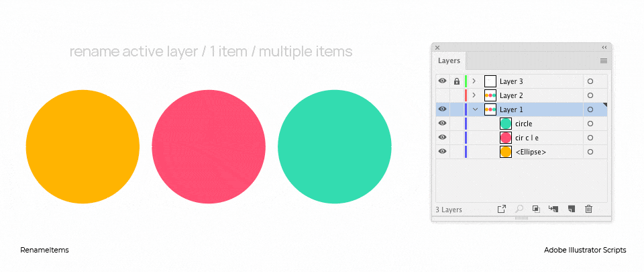
Task: Click Create New Sublayer icon
Action: tap(553, 209)
